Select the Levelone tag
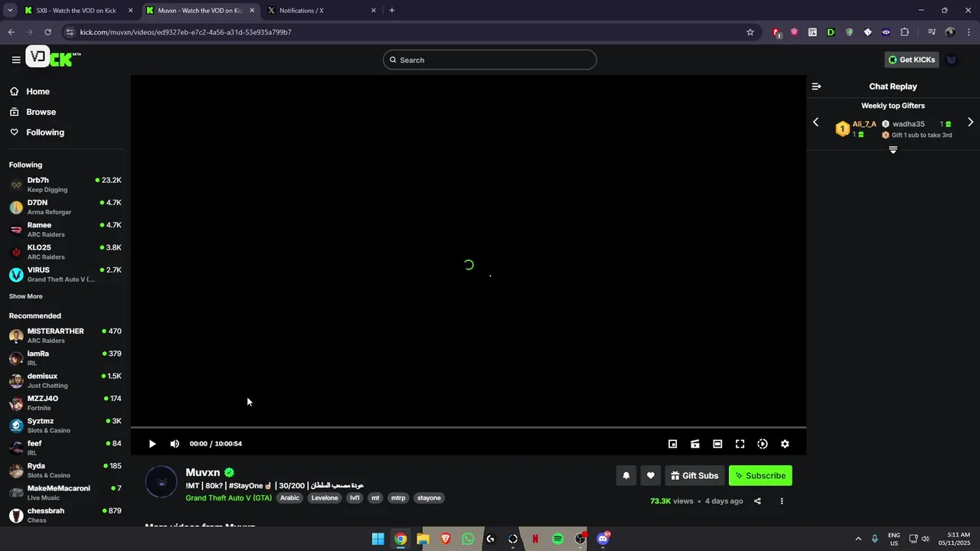 [325, 497]
